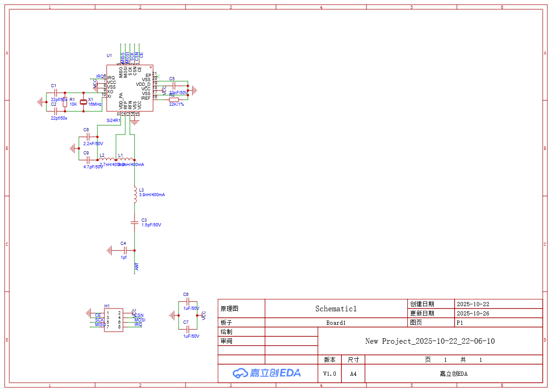The height and width of the screenshot is (392, 552).
Task: Select the green no-connect X on EP pin
Action: click(x=158, y=76)
